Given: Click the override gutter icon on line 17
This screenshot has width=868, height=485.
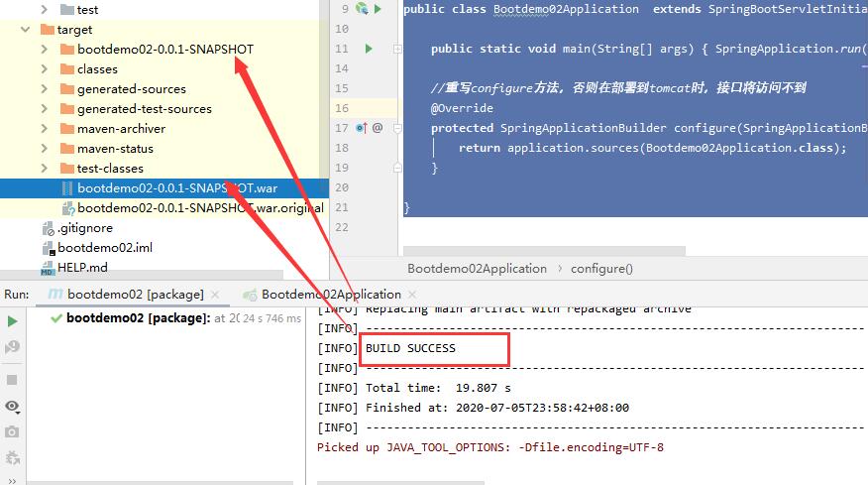Looking at the screenshot, I should click(x=361, y=128).
